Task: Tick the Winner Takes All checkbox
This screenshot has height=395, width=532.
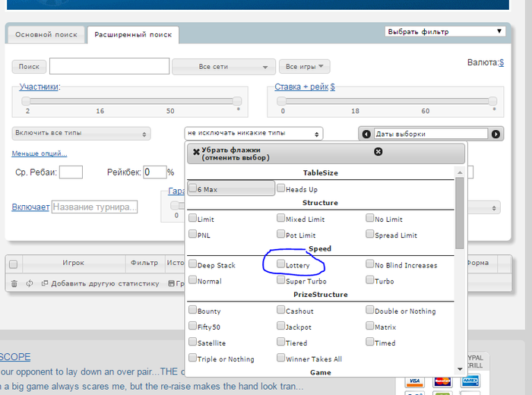Action: (280, 357)
